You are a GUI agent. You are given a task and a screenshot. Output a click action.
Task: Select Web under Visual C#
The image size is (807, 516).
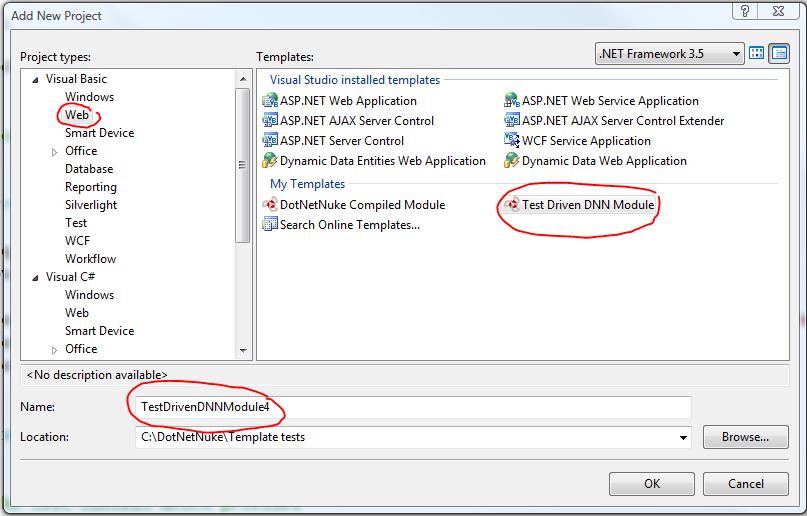click(x=77, y=313)
